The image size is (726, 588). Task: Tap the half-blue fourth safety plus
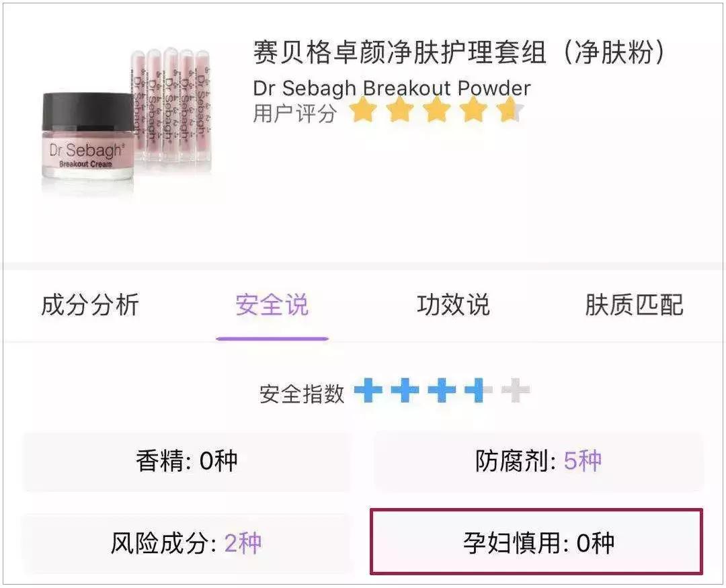(x=479, y=390)
